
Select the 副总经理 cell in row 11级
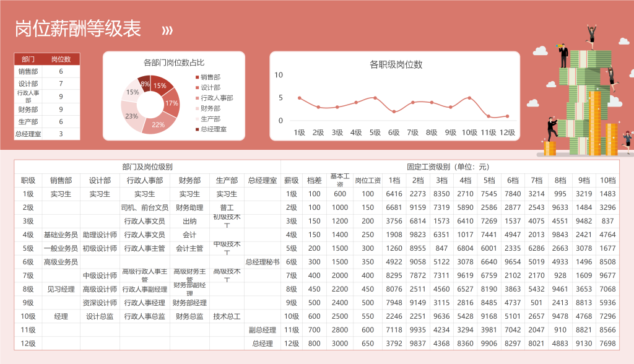[x=263, y=330]
